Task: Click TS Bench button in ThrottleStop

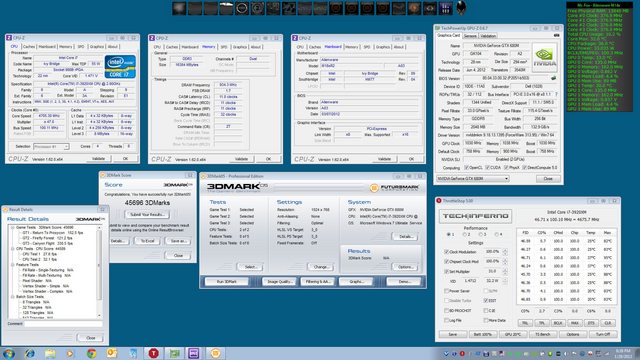Action: [542, 334]
